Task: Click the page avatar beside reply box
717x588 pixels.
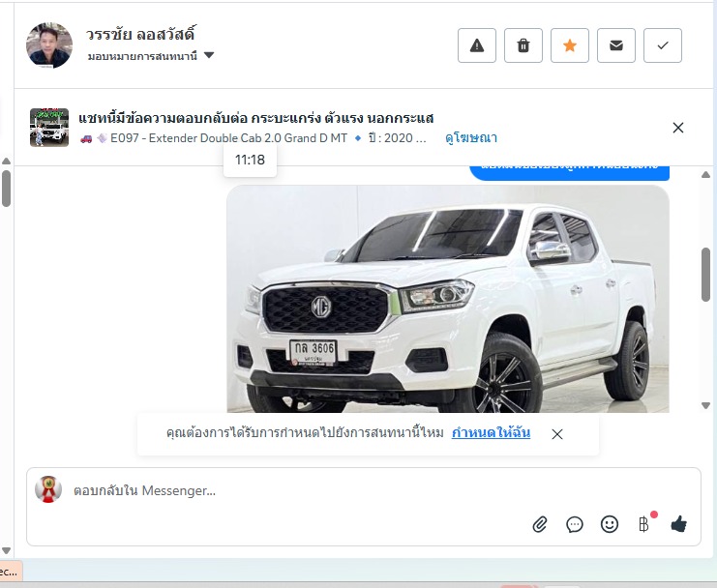Action: click(x=48, y=489)
